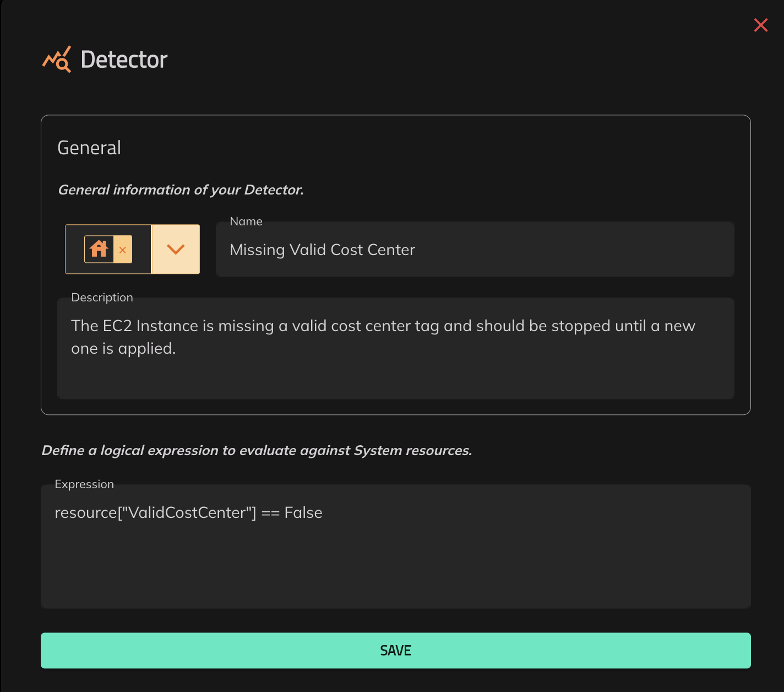The width and height of the screenshot is (784, 692).
Task: Click the Detector chart-magnifier logo icon
Action: coord(57,60)
